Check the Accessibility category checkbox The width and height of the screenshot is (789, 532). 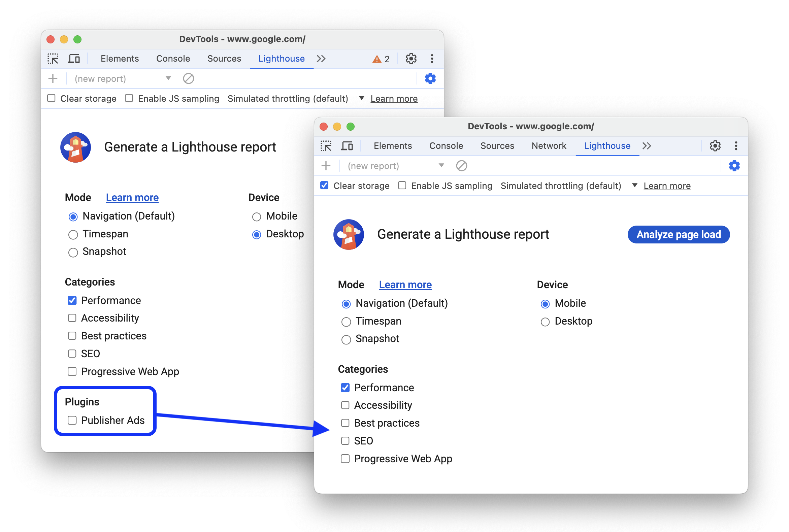click(346, 405)
